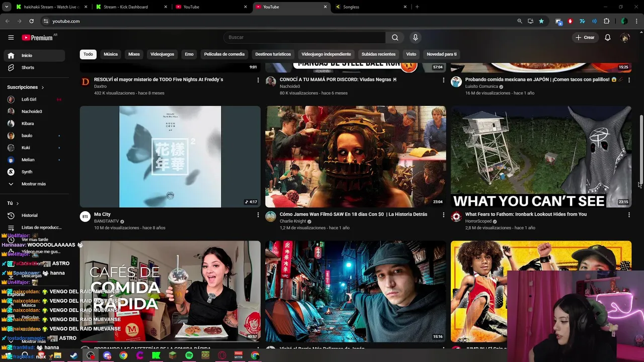Image resolution: width=644 pixels, height=362 pixels.
Task: Open Spotify from the taskbar
Action: (x=189, y=355)
